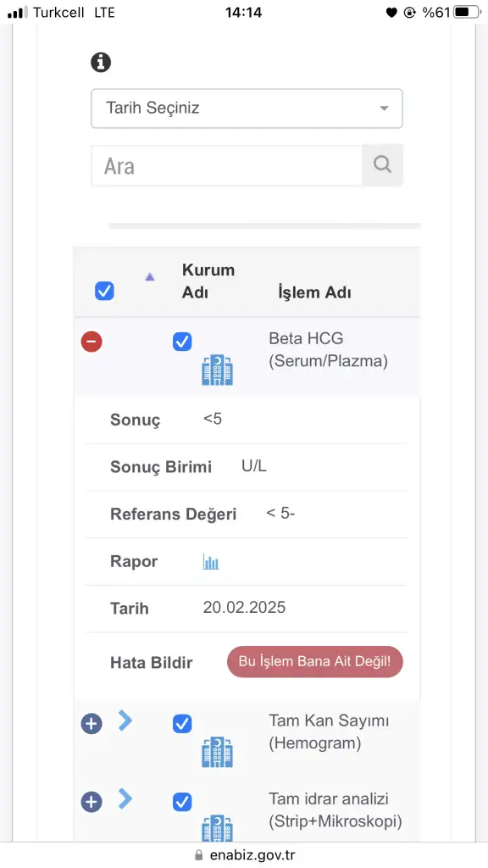
Task: Click blue chevron next to Tam Kan Sayımı
Action: tap(125, 721)
